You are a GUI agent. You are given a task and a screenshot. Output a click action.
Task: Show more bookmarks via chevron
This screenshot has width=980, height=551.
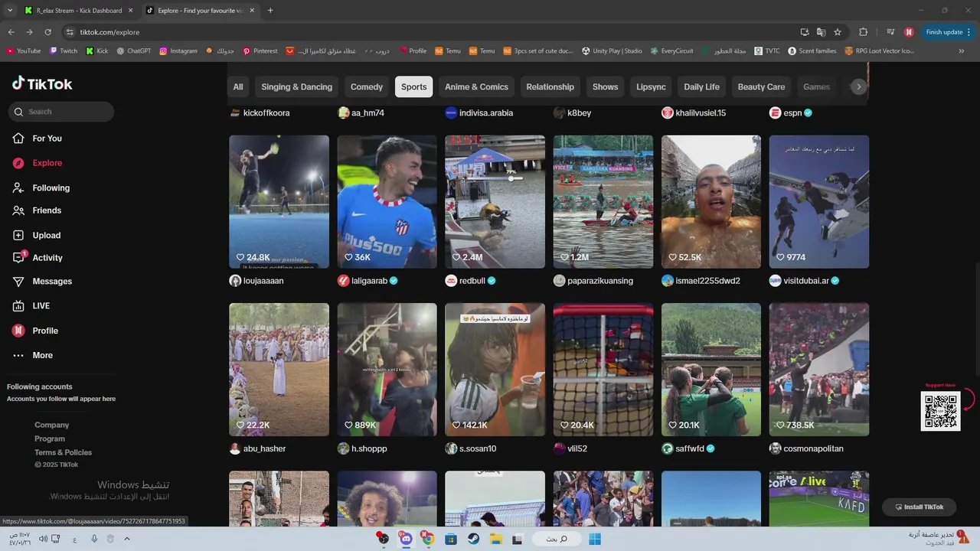pyautogui.click(x=962, y=51)
